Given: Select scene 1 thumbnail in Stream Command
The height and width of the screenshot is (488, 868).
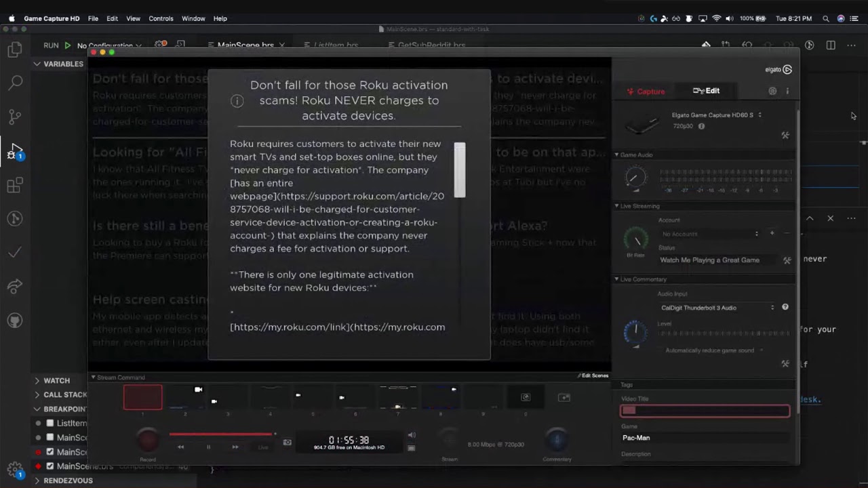Looking at the screenshot, I should pyautogui.click(x=142, y=397).
